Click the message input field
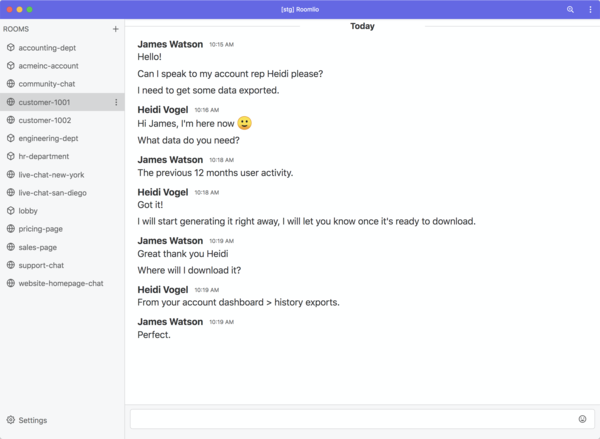 (x=350, y=419)
